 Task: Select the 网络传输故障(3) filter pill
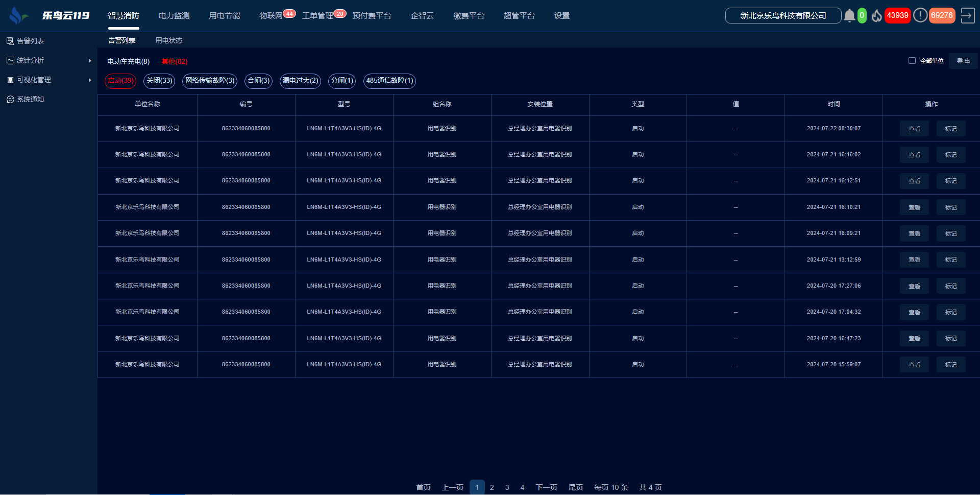(x=209, y=81)
